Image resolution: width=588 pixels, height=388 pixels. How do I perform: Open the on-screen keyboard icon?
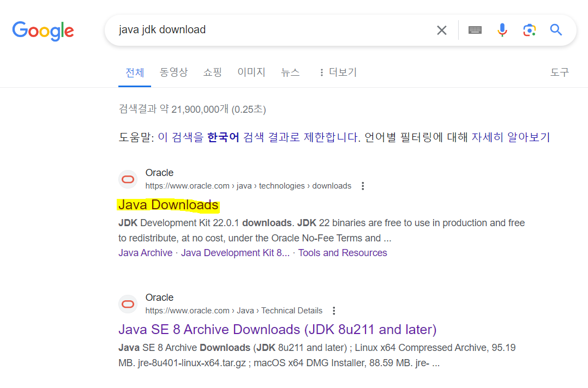pyautogui.click(x=475, y=30)
